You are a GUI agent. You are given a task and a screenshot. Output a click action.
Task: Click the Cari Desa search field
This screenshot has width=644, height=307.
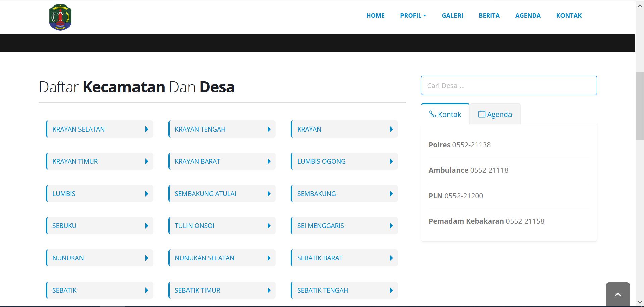tap(508, 86)
